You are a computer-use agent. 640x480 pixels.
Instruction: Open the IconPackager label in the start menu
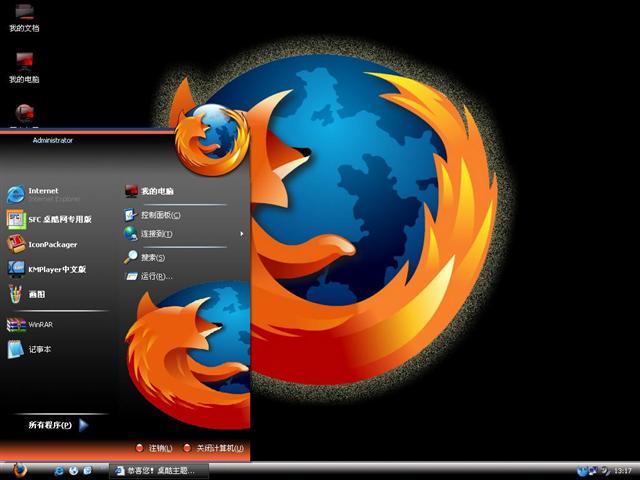pyautogui.click(x=53, y=244)
